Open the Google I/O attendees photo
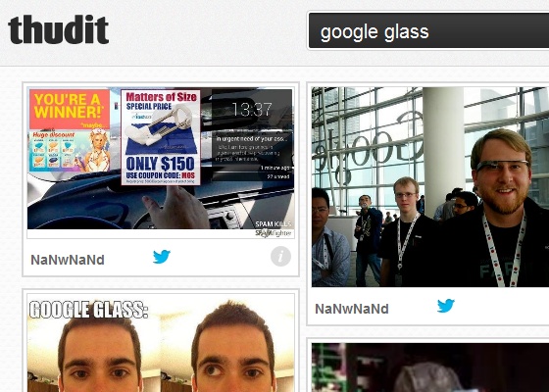The height and width of the screenshot is (392, 549). (x=430, y=187)
